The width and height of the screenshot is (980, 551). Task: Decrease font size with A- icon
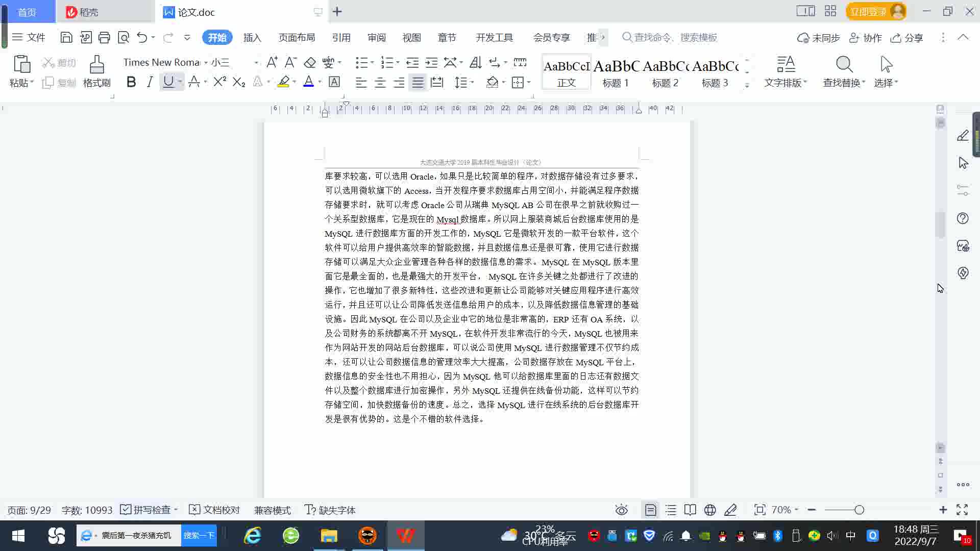(290, 62)
